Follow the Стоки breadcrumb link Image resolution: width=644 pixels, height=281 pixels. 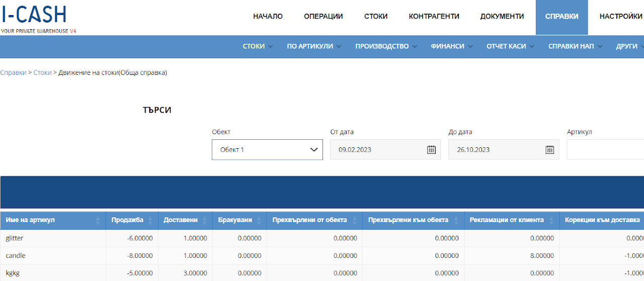pos(42,72)
